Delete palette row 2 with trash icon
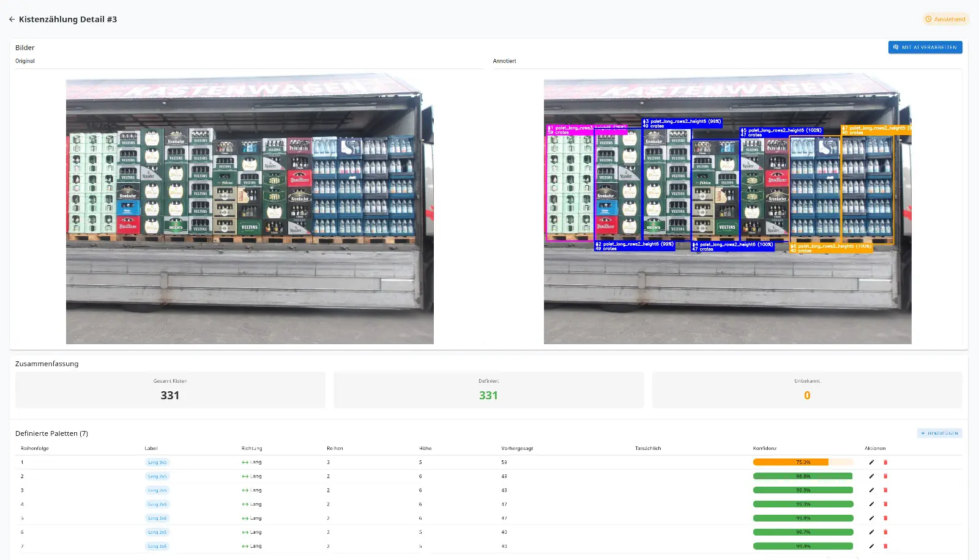The image size is (979, 560). [885, 476]
